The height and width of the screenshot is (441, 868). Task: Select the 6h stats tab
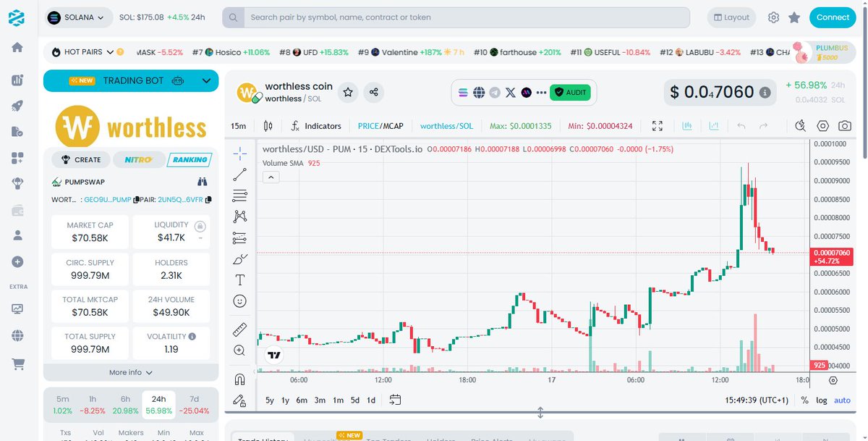pyautogui.click(x=125, y=404)
